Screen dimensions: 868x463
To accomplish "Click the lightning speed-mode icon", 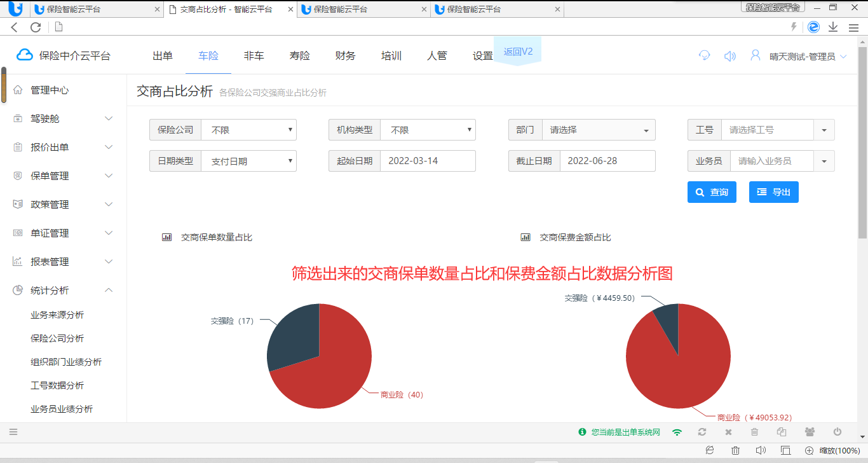I will tap(794, 27).
